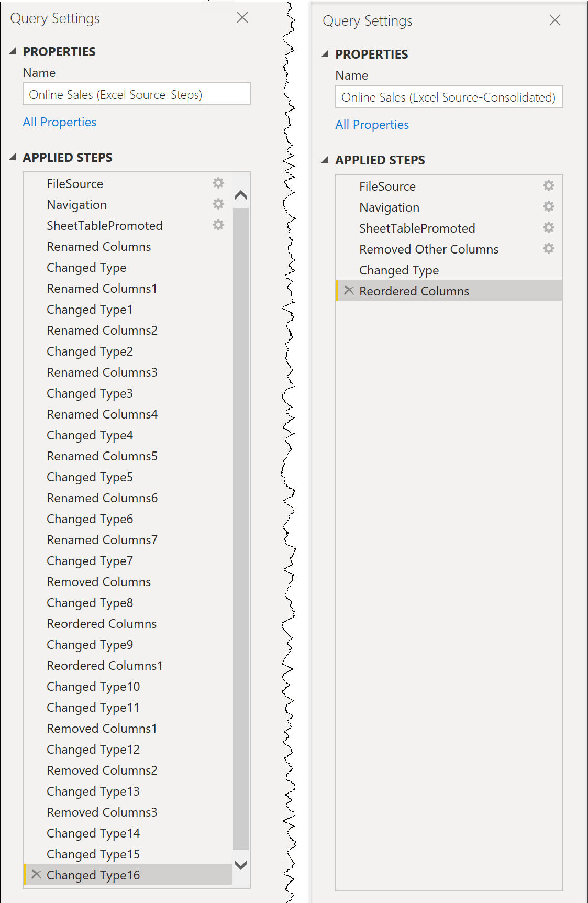Select the 'Changed Type5' step

(127, 477)
